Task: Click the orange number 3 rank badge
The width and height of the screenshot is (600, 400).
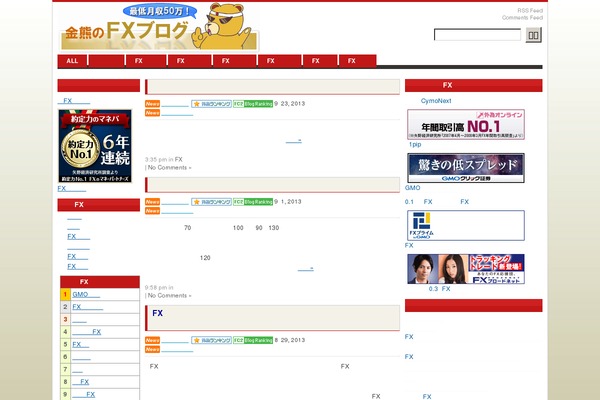Action: pos(65,320)
